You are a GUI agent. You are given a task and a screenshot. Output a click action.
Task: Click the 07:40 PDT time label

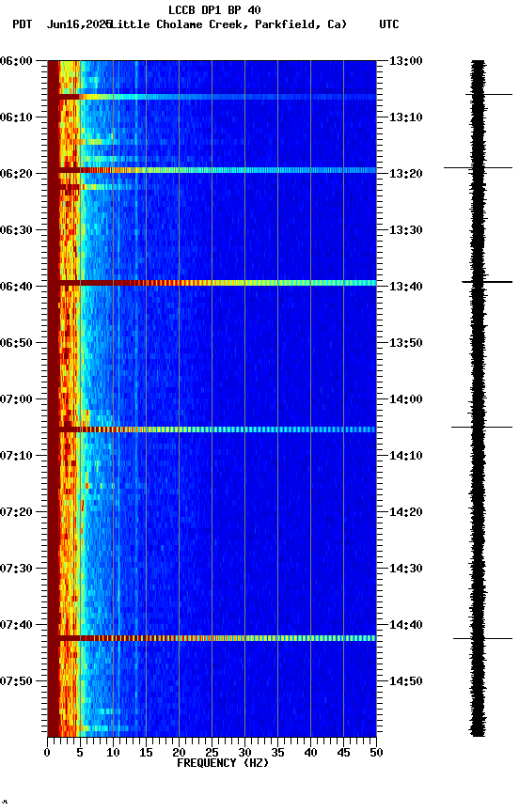click(x=16, y=625)
